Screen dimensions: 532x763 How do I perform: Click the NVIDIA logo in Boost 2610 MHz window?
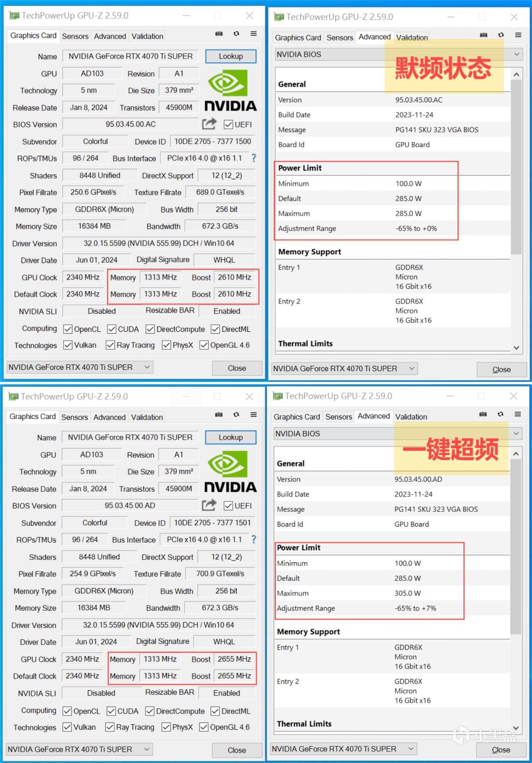click(x=230, y=90)
